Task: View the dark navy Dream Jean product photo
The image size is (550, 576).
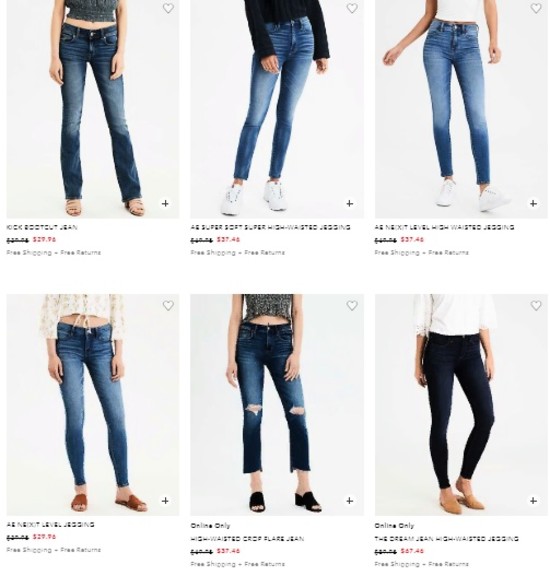Action: [461, 404]
